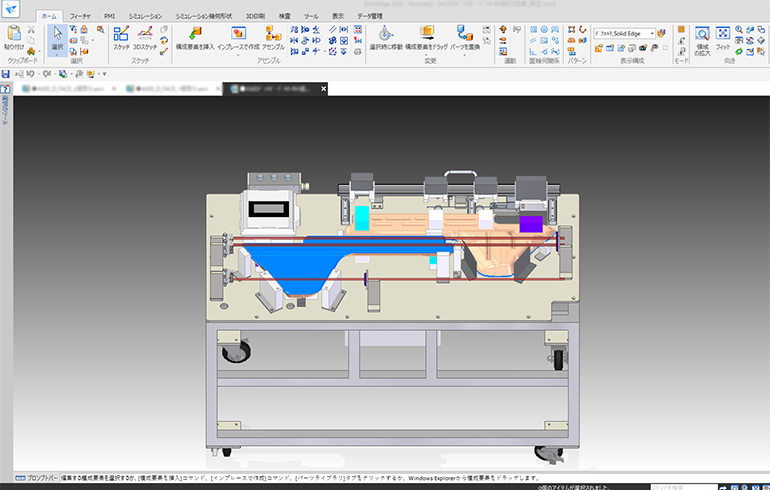Open the Solid Edge display configuration dropdown
The width and height of the screenshot is (770, 490).
tap(652, 33)
